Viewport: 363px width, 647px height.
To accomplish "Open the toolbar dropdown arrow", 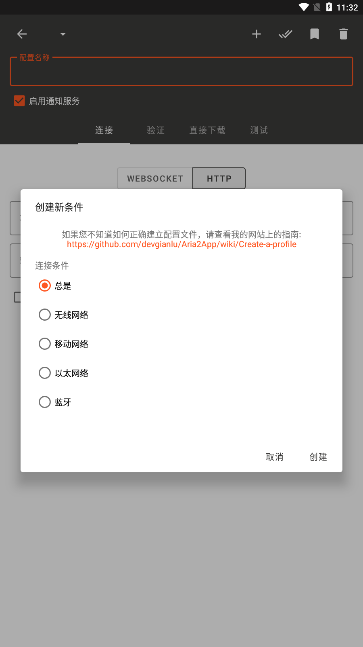I will [x=63, y=34].
